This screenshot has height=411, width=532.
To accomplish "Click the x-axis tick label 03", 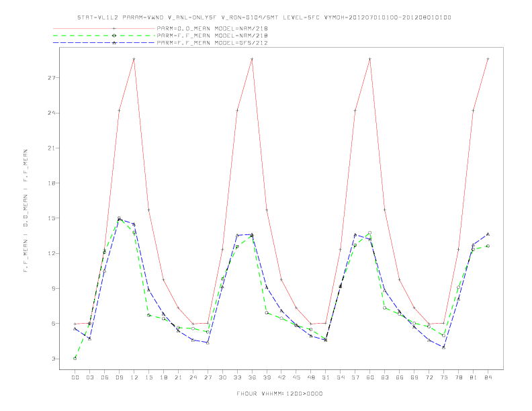I will coord(89,377).
